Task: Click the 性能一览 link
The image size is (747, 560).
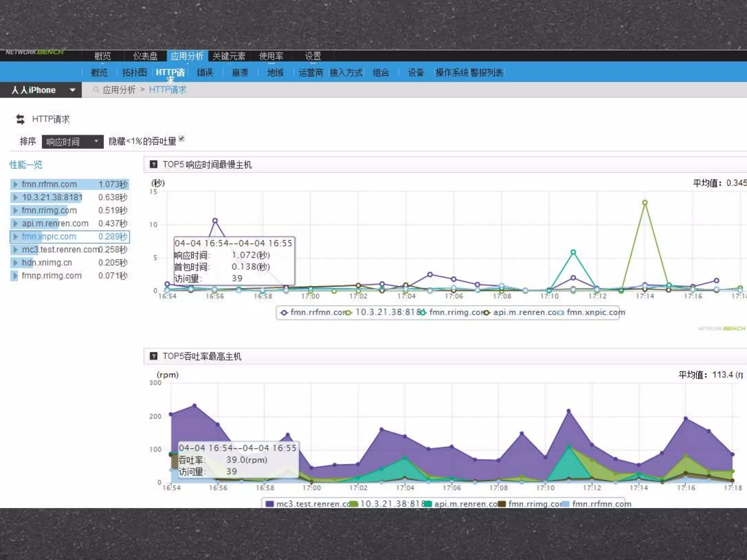Action: 26,165
